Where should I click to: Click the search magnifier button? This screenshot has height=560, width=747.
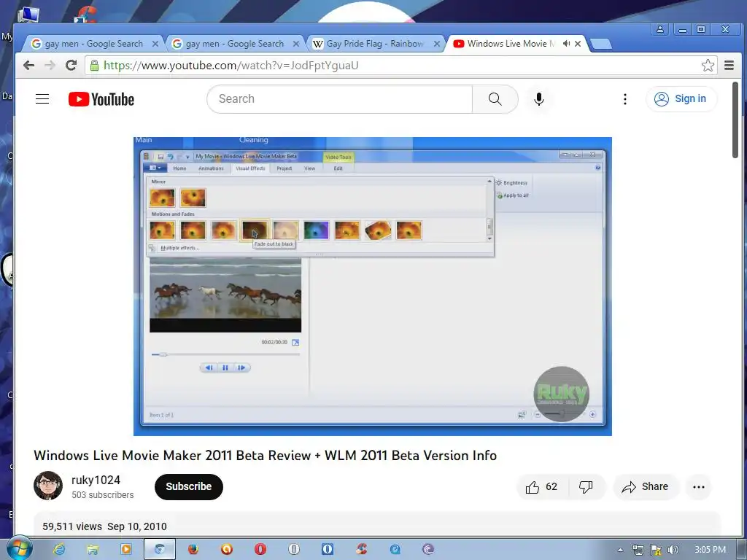tap(495, 99)
